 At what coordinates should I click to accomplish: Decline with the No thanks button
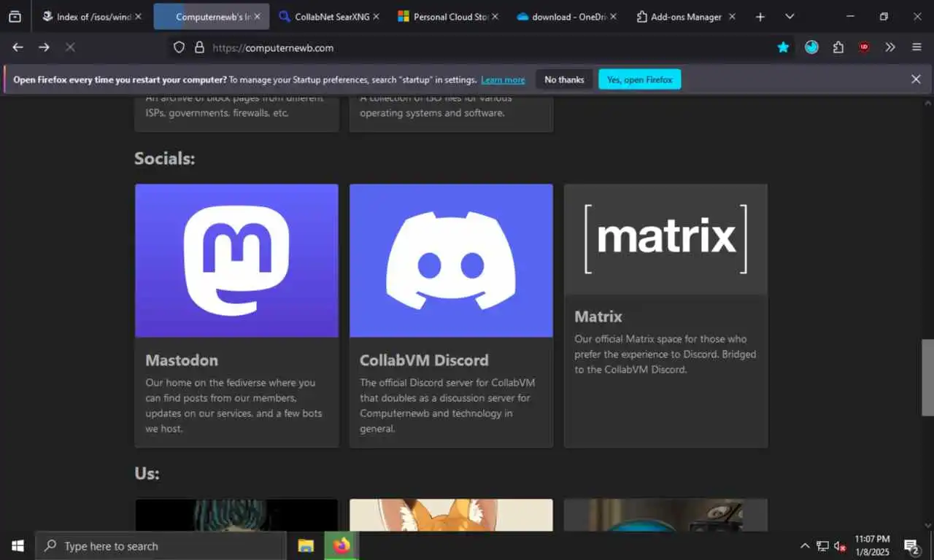coord(564,79)
